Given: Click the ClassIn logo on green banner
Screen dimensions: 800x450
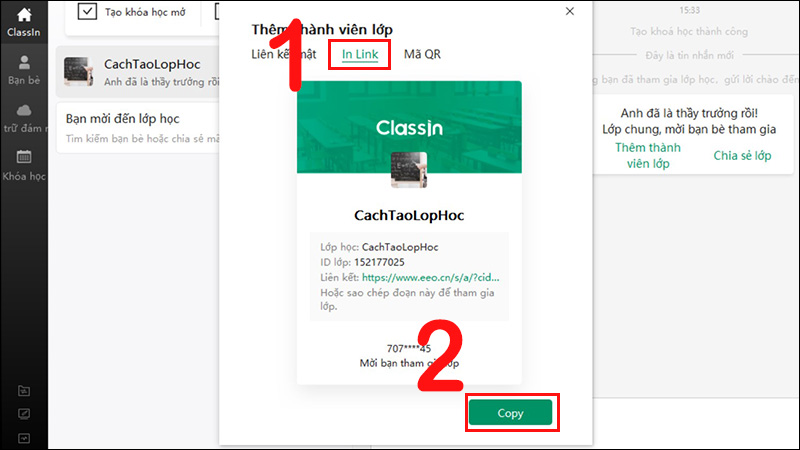Looking at the screenshot, I should (x=409, y=128).
